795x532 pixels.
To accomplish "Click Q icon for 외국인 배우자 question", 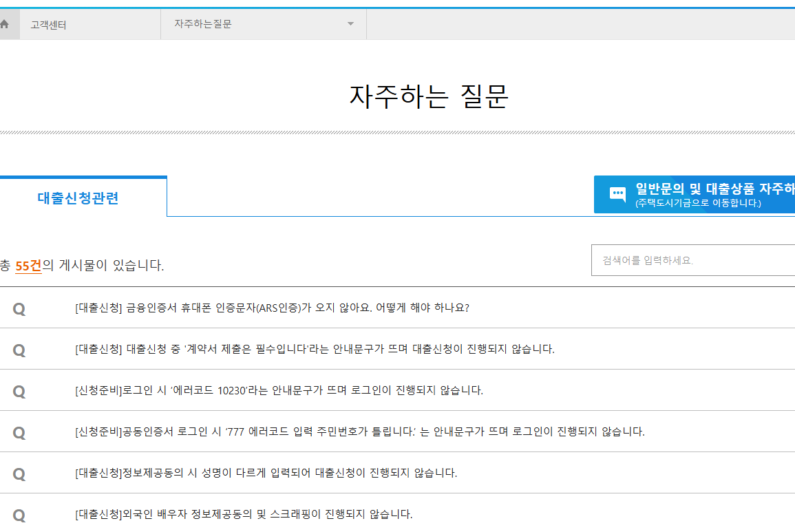I will pyautogui.click(x=19, y=515).
